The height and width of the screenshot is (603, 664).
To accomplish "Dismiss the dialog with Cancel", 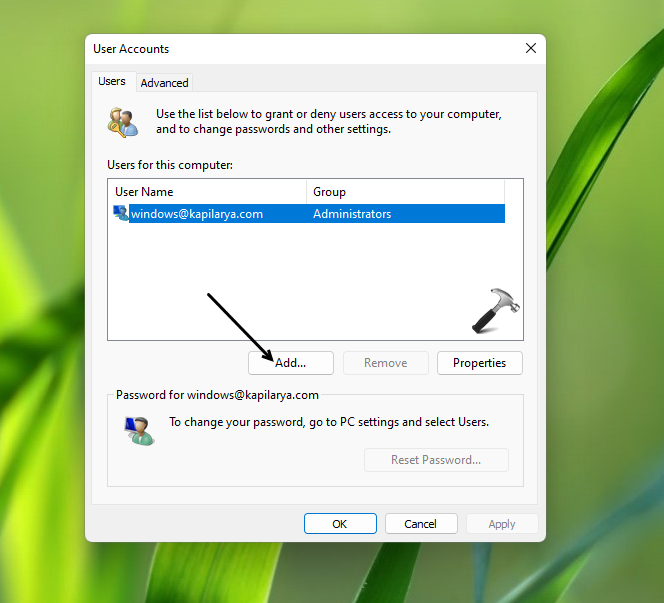I will pos(420,524).
